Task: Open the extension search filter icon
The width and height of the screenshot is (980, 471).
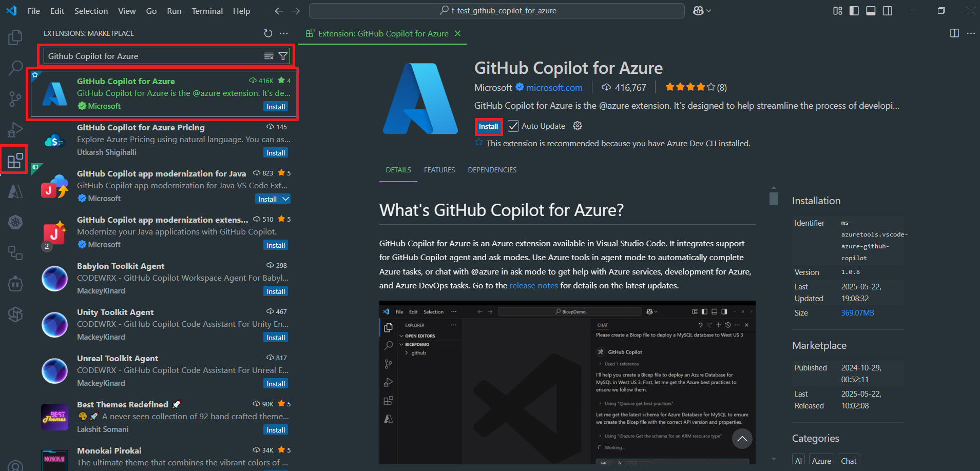Action: pos(283,56)
